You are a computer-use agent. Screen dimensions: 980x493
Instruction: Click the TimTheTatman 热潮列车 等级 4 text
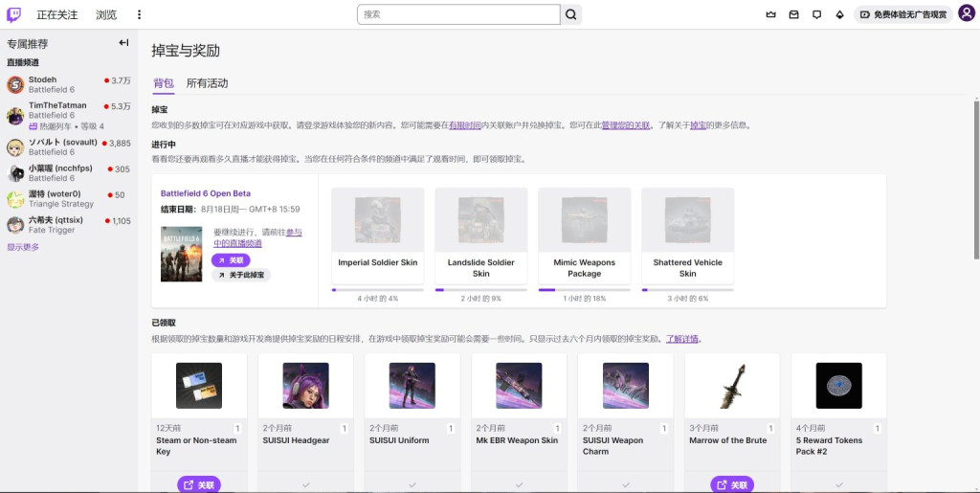click(x=67, y=126)
